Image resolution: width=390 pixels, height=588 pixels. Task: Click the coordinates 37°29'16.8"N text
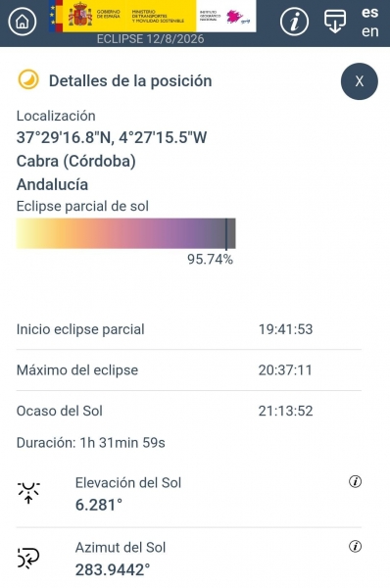click(x=65, y=137)
